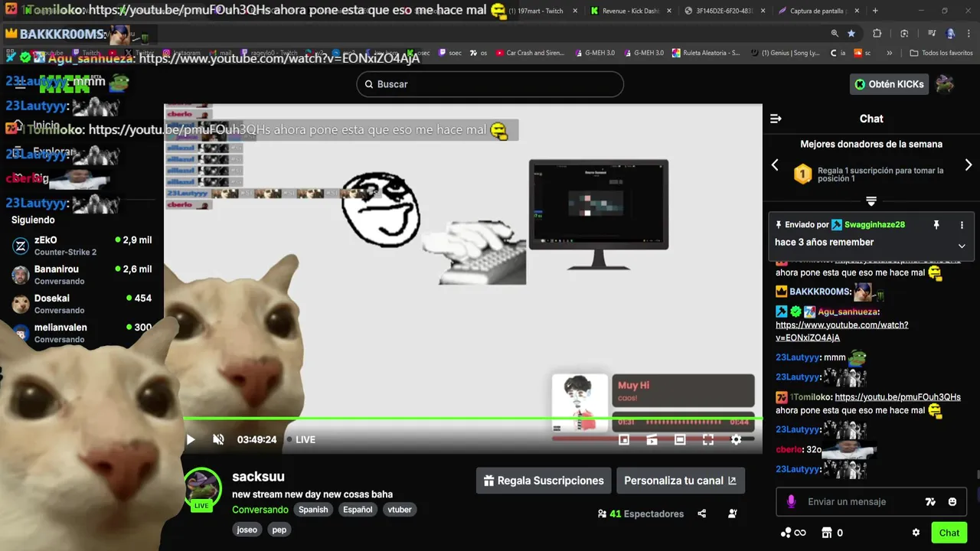Viewport: 980px width, 551px height.
Task: Open the media control icon in Chrome toolbar
Action: point(932,34)
